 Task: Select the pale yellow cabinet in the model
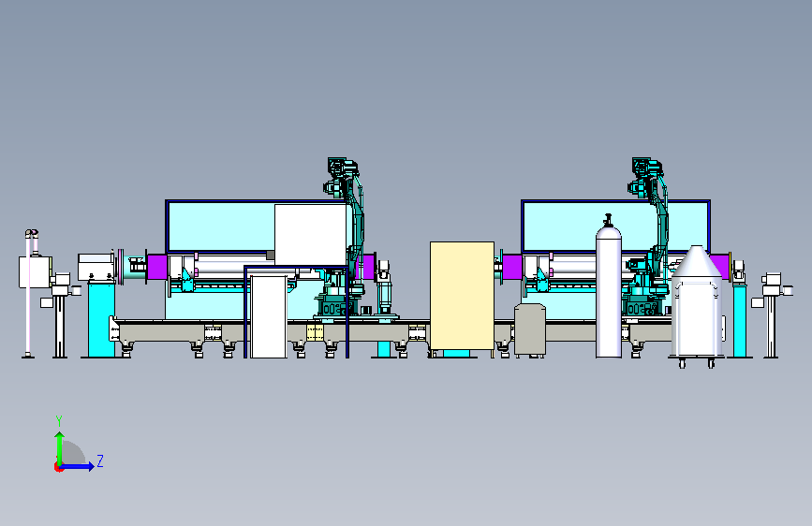coord(462,296)
